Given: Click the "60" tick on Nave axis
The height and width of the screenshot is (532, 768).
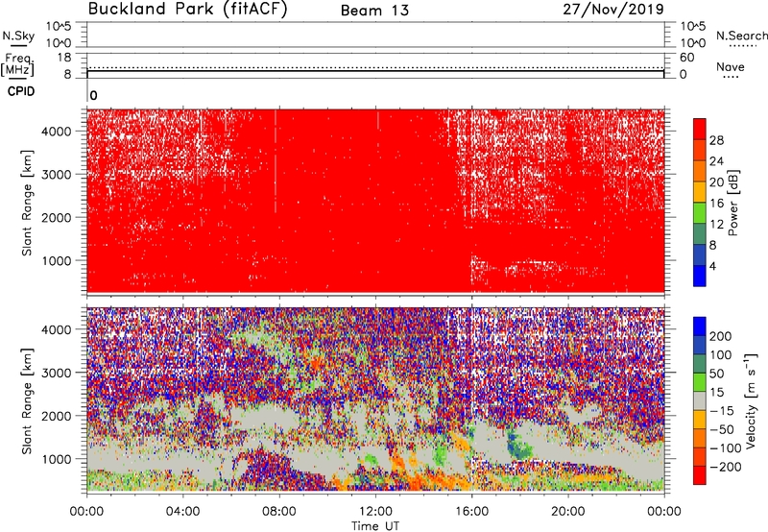Looking at the screenshot, I should click(686, 58).
